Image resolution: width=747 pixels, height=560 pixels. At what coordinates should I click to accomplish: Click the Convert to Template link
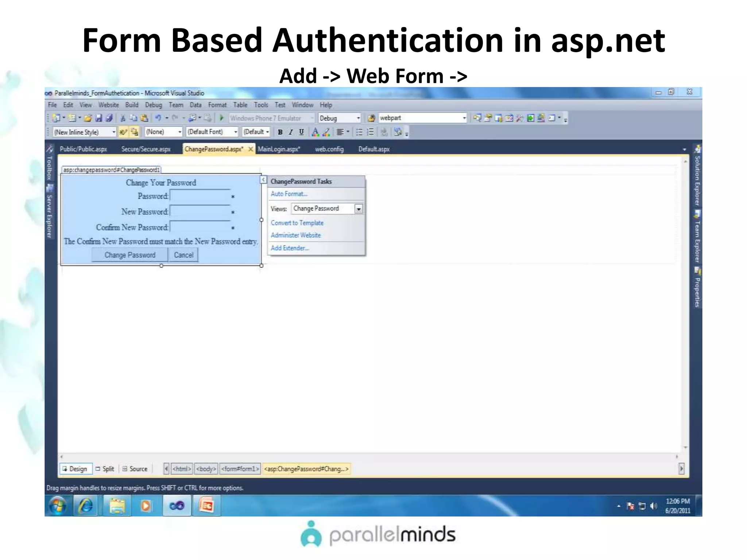pos(297,223)
